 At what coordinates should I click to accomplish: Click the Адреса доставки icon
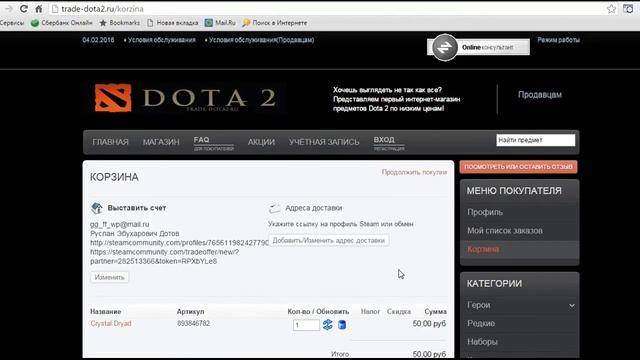274,209
